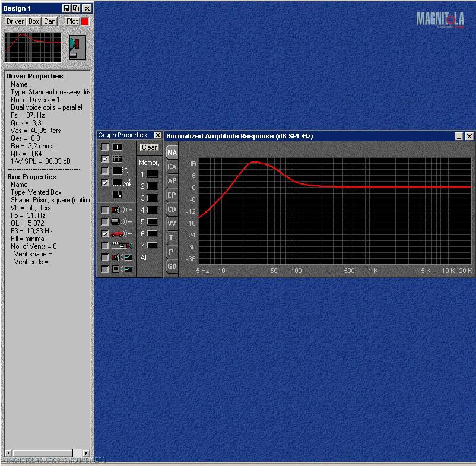Screen dimensions: 476x466
Task: Click the red car response icon
Action: [x=121, y=234]
